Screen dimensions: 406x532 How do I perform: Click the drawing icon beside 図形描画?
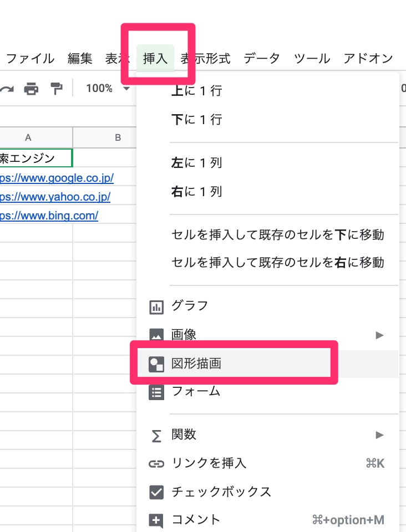point(157,364)
